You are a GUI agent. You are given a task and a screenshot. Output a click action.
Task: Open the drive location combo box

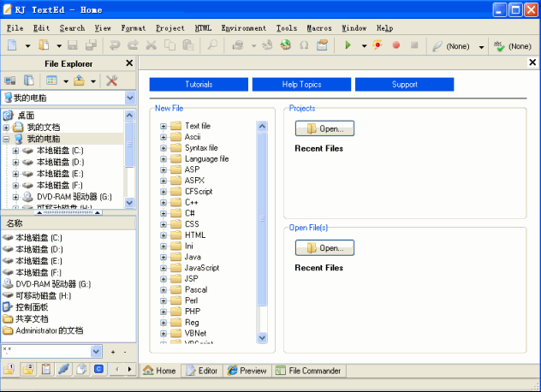tap(129, 98)
